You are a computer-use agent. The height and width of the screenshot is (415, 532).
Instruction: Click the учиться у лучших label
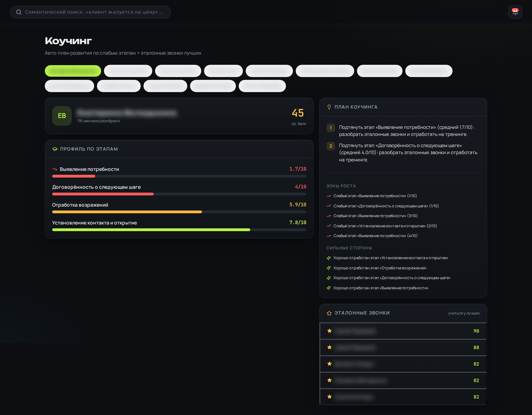(464, 313)
